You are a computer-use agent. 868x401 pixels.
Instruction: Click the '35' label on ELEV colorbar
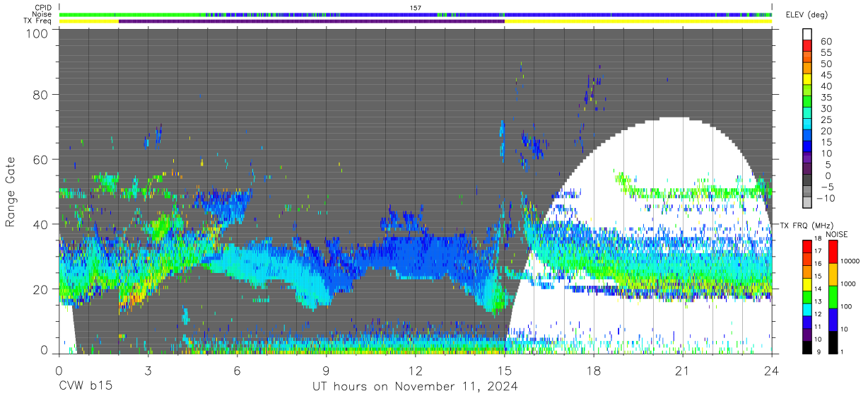(826, 98)
